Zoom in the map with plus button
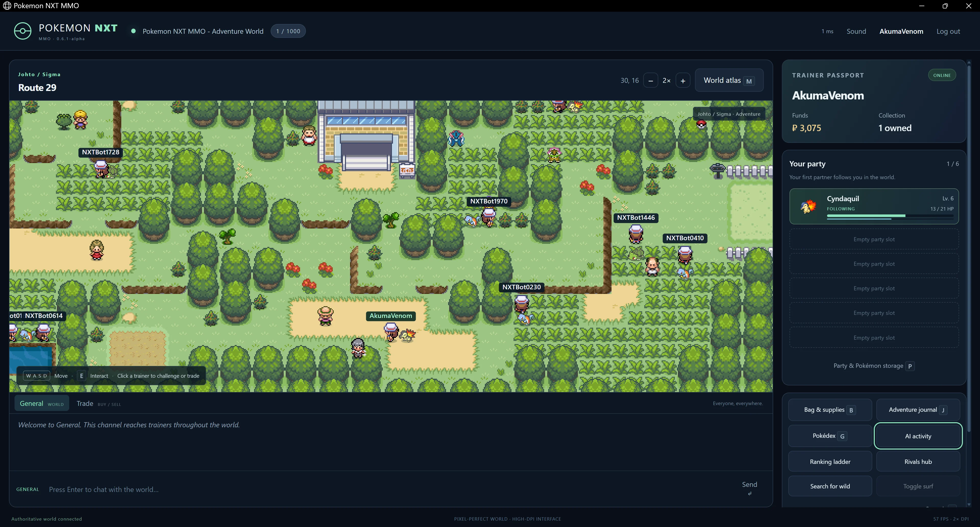The height and width of the screenshot is (527, 980). (x=683, y=81)
